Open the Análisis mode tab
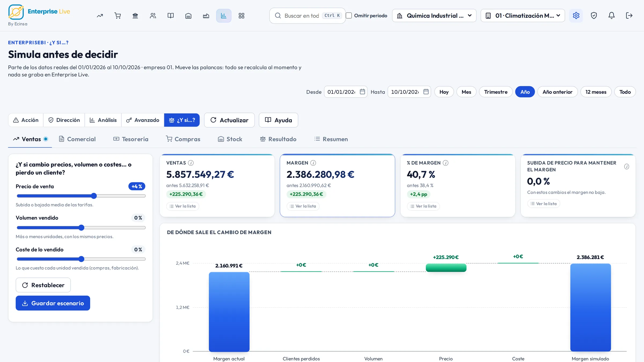 click(103, 120)
